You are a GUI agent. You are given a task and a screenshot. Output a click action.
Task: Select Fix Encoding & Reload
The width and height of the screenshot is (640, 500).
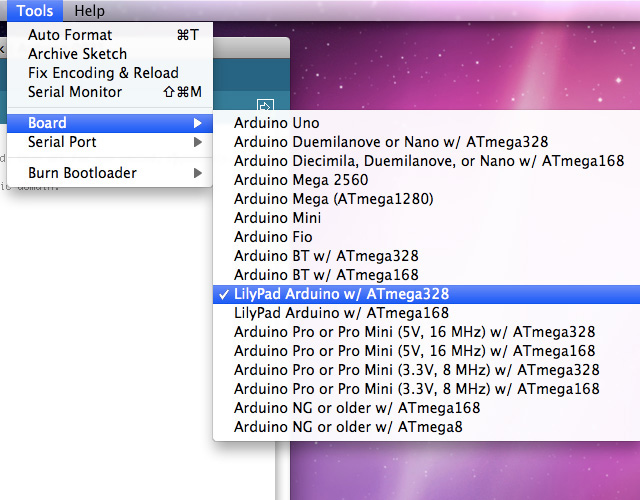coord(103,73)
